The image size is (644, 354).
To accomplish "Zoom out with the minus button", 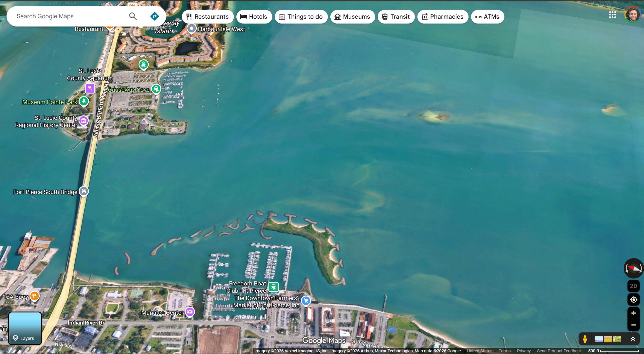I will 633,325.
